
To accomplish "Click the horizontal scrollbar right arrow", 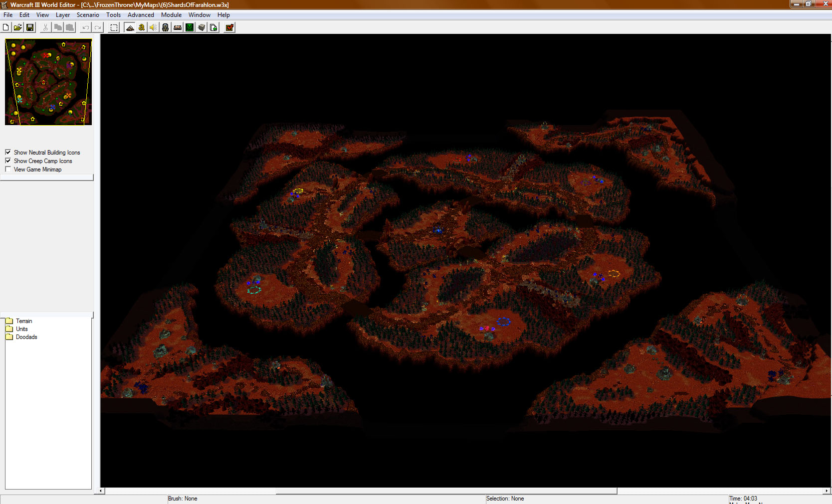I will pos(828,491).
